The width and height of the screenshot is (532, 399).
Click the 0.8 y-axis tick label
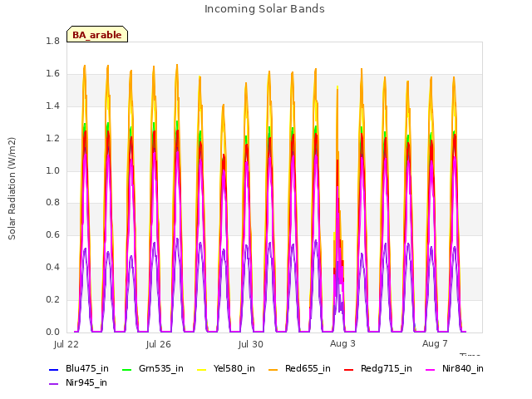point(52,203)
